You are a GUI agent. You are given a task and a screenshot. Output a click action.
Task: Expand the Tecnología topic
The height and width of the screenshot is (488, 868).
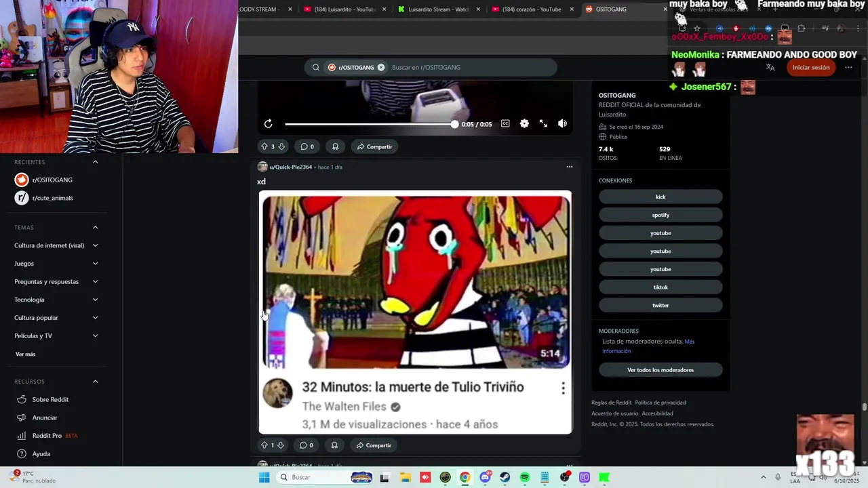(56, 300)
